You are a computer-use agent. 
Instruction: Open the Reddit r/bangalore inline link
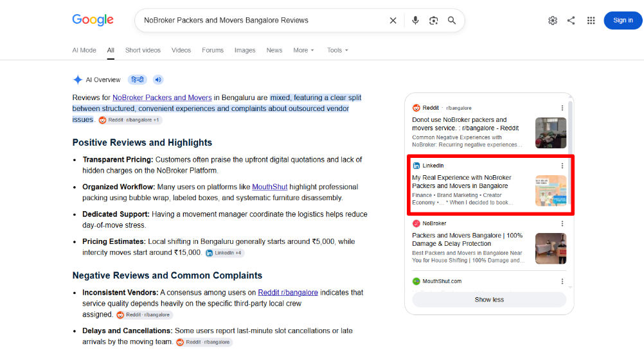[288, 292]
